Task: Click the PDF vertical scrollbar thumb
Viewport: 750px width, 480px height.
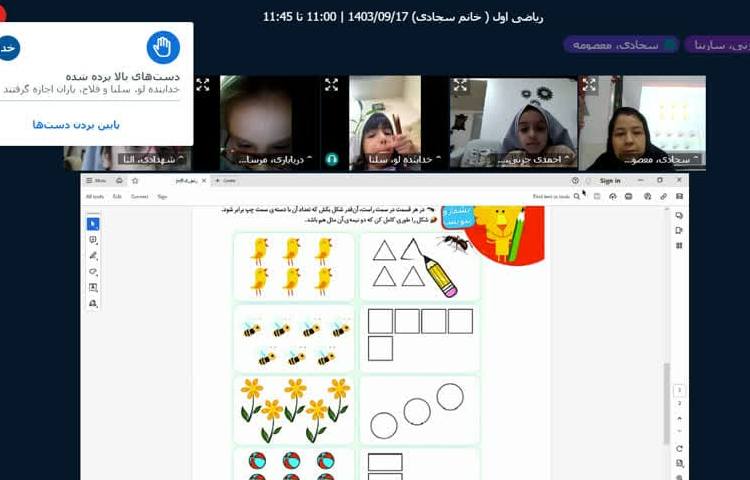Action: pos(667,404)
